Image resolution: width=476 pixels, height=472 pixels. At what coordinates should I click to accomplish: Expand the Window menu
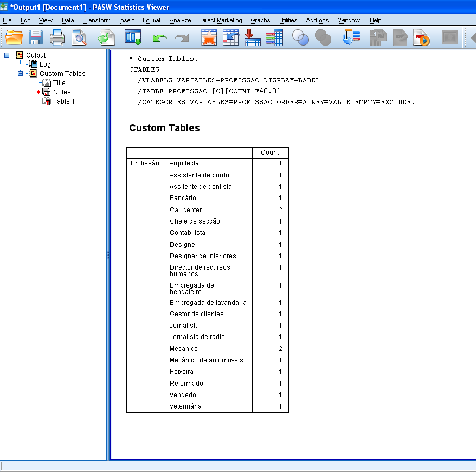tap(349, 20)
